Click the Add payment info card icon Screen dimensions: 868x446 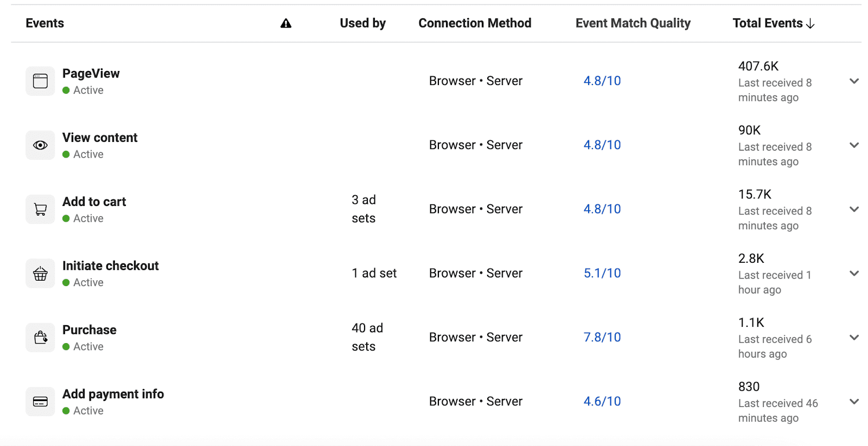pyautogui.click(x=40, y=402)
